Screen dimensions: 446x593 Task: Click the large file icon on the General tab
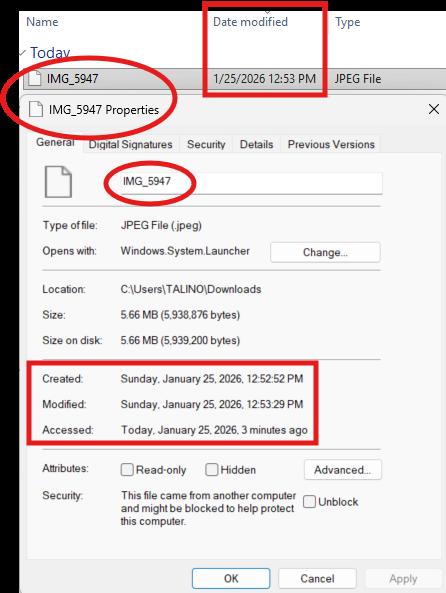point(58,182)
